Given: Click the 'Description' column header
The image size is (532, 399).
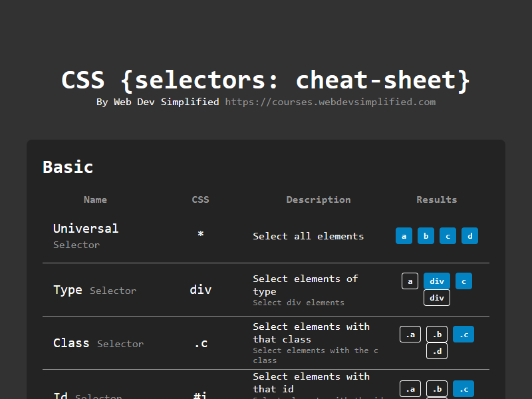Looking at the screenshot, I should pos(319,199).
